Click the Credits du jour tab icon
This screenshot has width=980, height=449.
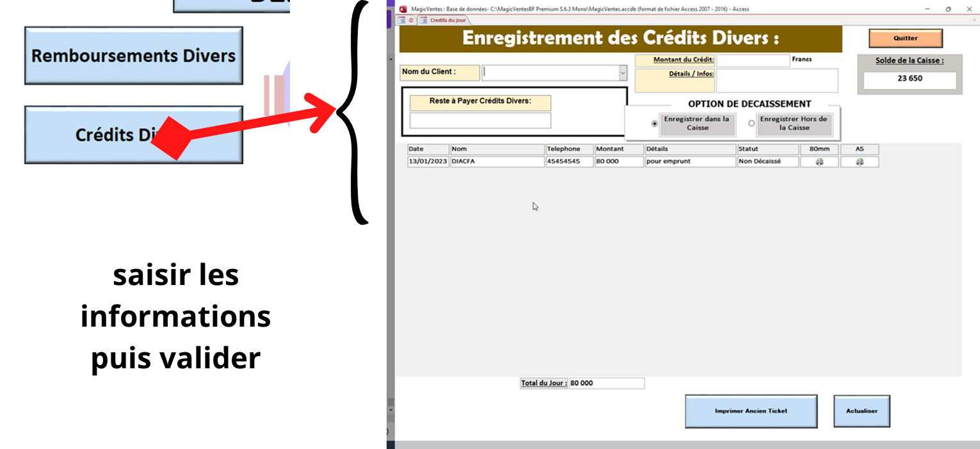point(422,20)
